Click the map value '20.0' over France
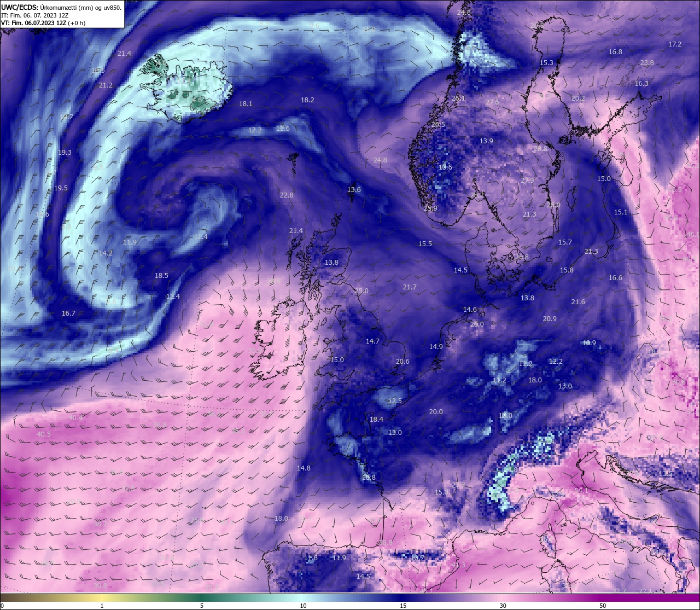 pyautogui.click(x=436, y=412)
